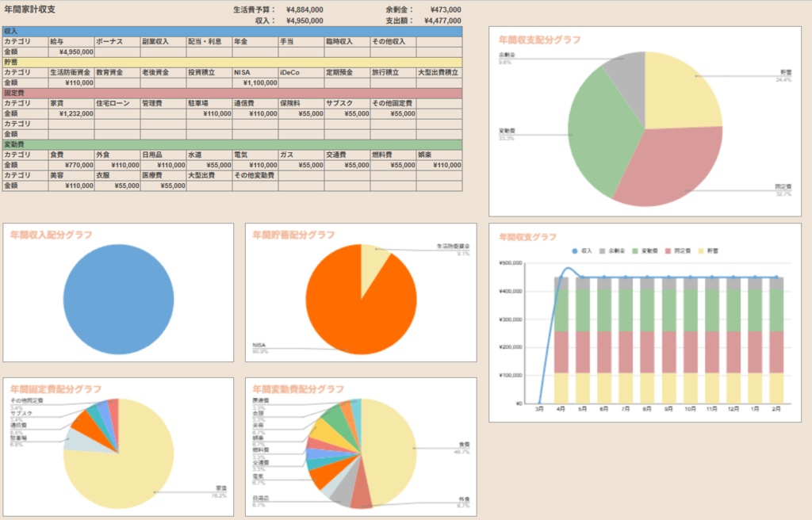Screen dimensions: 812x520
Task: Click the 固定費 red legend square
Action: click(x=668, y=250)
